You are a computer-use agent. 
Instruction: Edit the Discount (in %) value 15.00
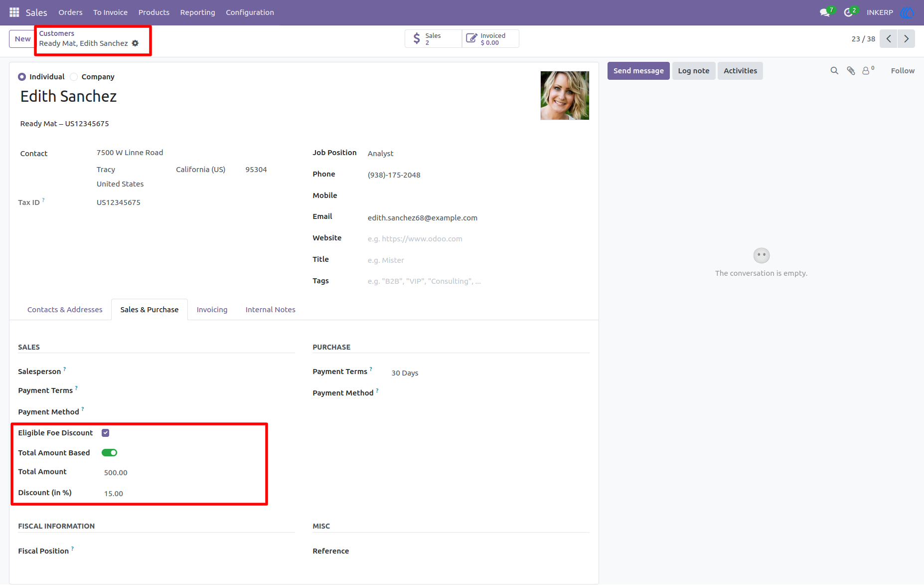(114, 494)
